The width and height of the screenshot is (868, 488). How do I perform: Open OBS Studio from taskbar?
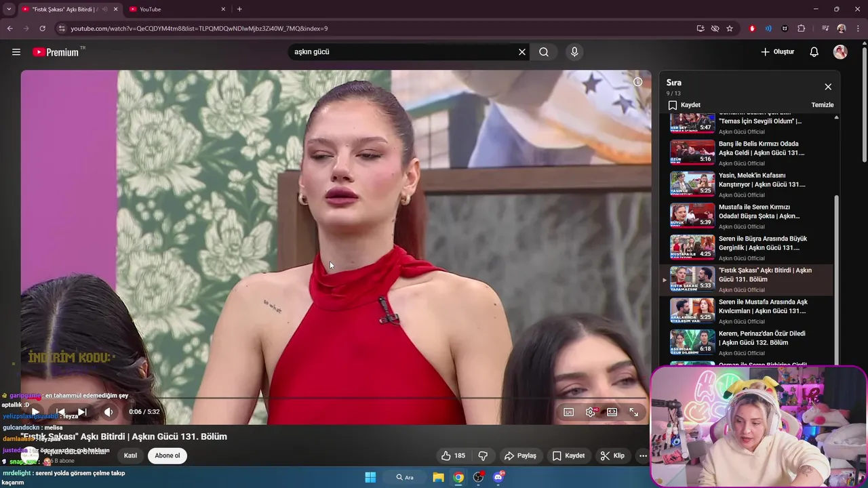click(x=479, y=477)
